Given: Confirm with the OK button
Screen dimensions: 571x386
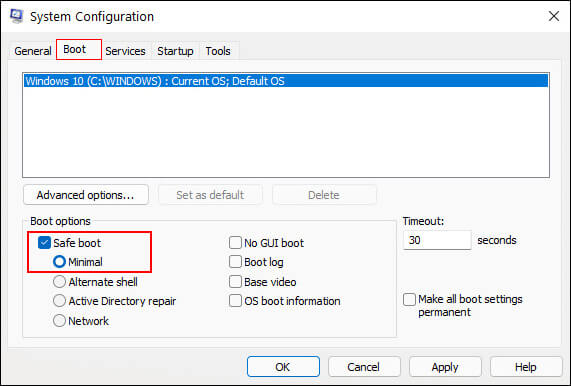Looking at the screenshot, I should point(283,367).
